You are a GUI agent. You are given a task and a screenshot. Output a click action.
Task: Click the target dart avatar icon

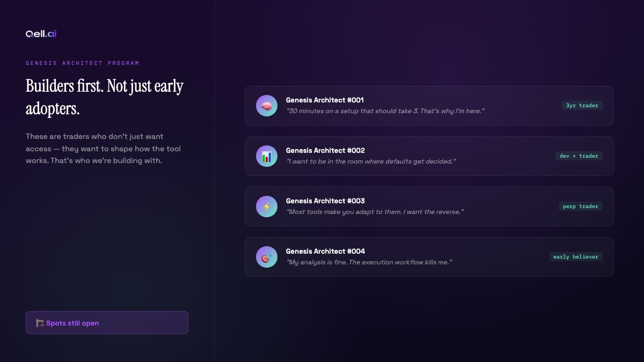267,257
